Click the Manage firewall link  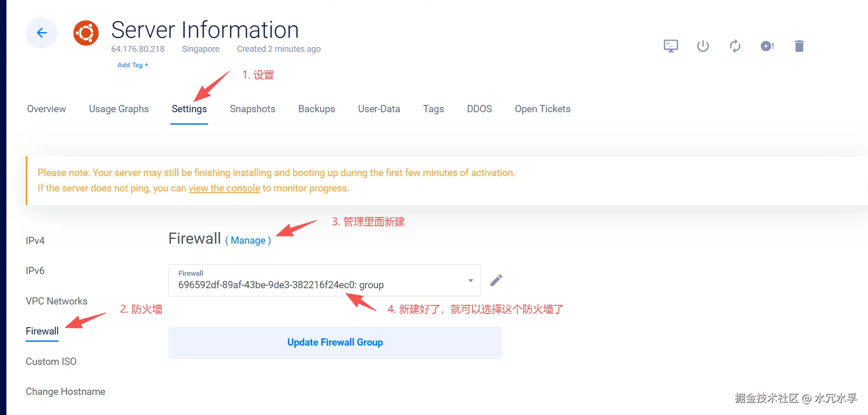(x=248, y=241)
